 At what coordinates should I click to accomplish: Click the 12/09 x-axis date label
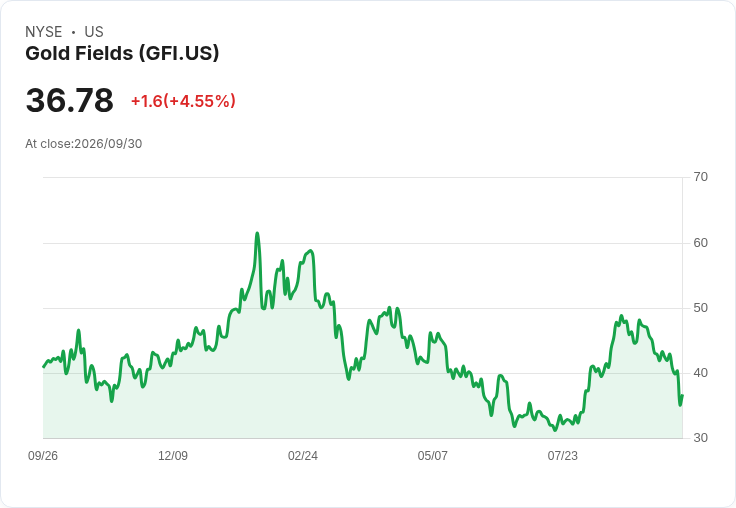tap(173, 455)
